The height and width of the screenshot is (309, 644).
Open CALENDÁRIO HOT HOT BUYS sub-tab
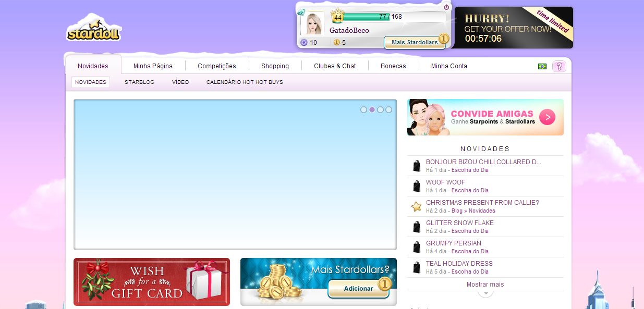245,82
